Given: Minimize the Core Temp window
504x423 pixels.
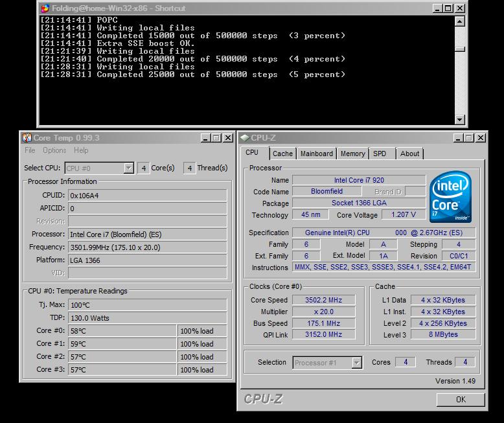Looking at the screenshot, I should 205,138.
